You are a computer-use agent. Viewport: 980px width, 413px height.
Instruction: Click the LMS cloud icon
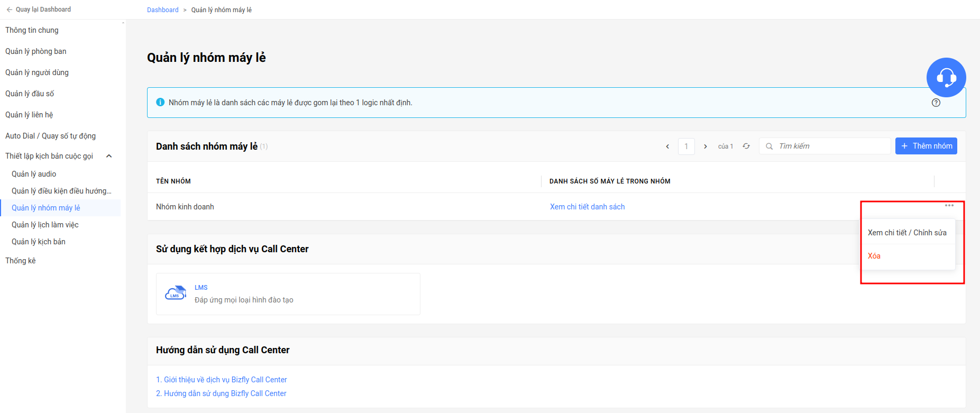tap(176, 292)
